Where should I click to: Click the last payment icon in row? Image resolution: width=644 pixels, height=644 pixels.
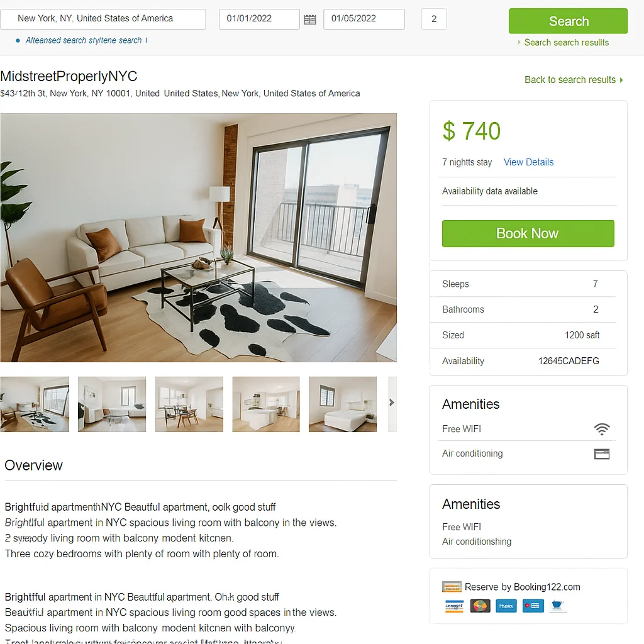[557, 606]
